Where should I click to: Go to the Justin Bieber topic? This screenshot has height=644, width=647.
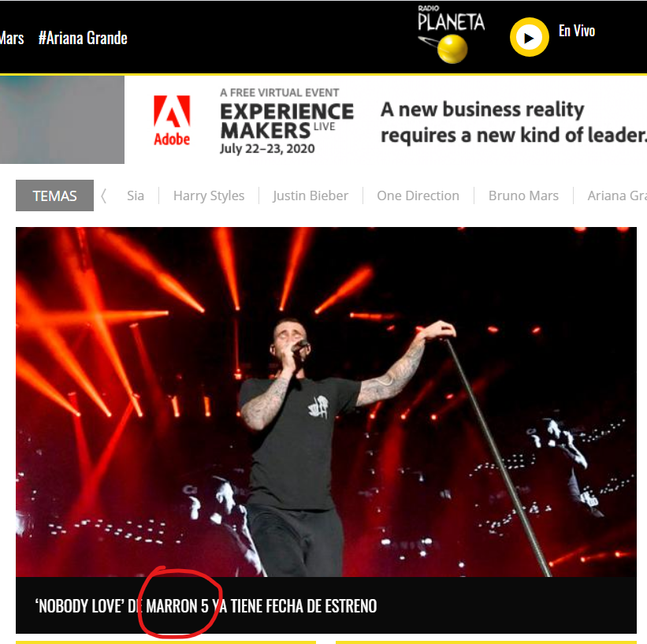[x=310, y=195]
